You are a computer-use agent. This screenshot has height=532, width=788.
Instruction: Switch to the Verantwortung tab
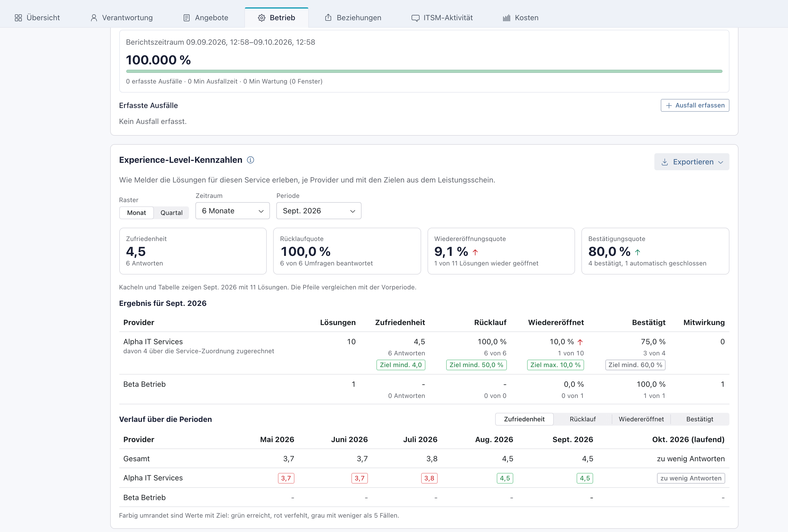(121, 18)
